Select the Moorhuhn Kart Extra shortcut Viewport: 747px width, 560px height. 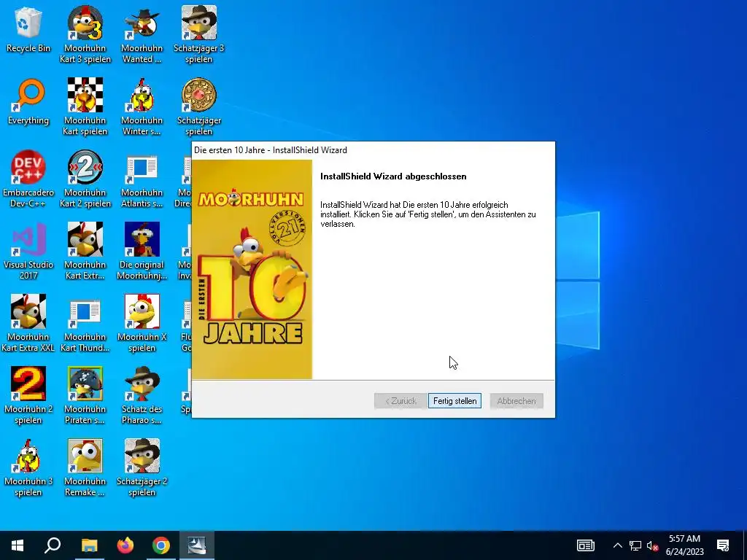click(85, 251)
